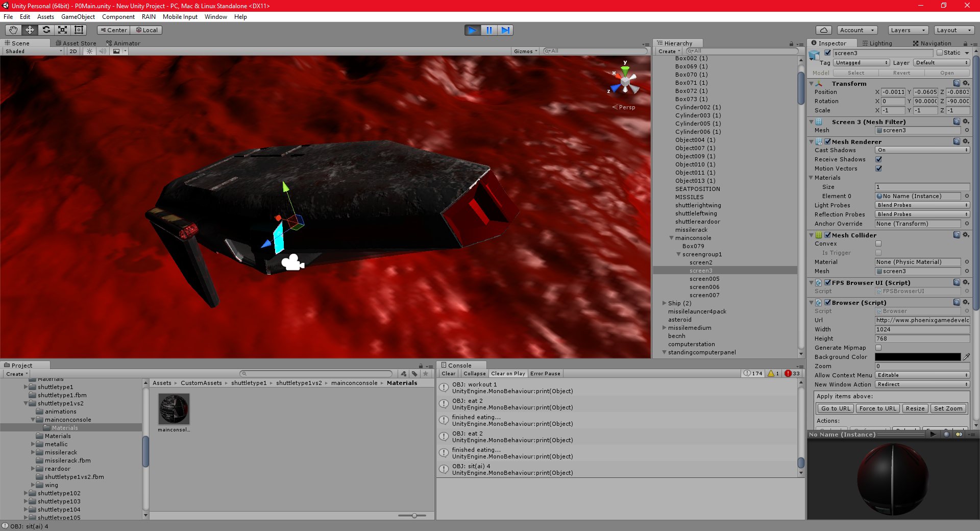This screenshot has width=980, height=531.
Task: Disable the Mesh Renderer component checkbox
Action: 827,141
